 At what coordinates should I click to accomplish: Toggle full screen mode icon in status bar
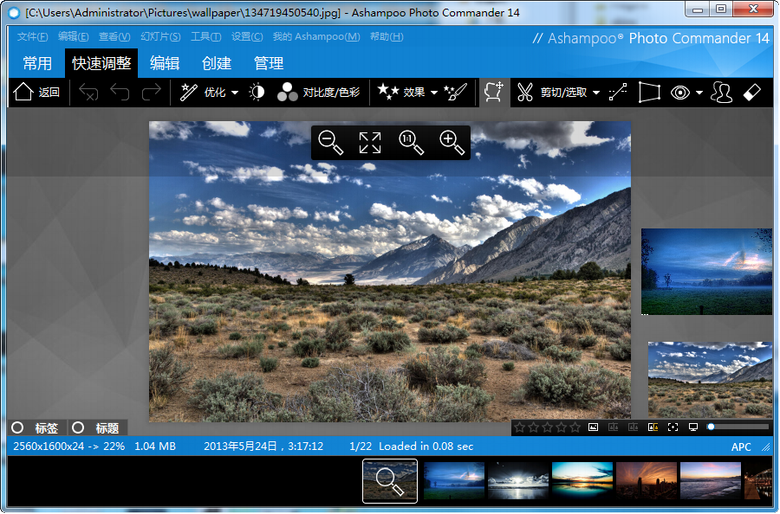coord(673,427)
